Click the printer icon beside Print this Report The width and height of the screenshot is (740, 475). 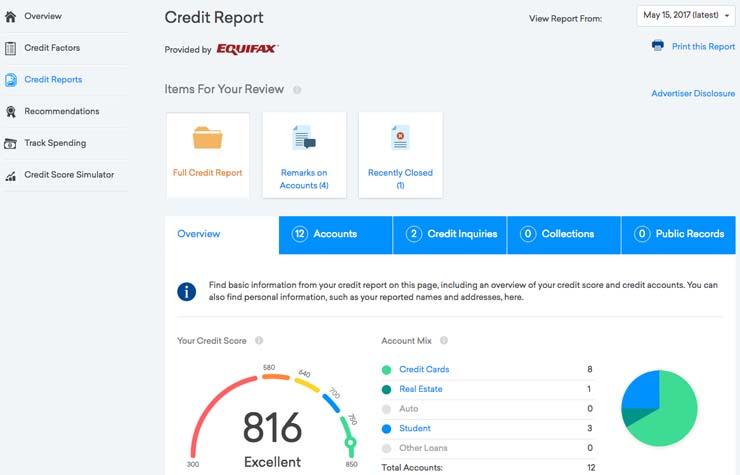657,46
